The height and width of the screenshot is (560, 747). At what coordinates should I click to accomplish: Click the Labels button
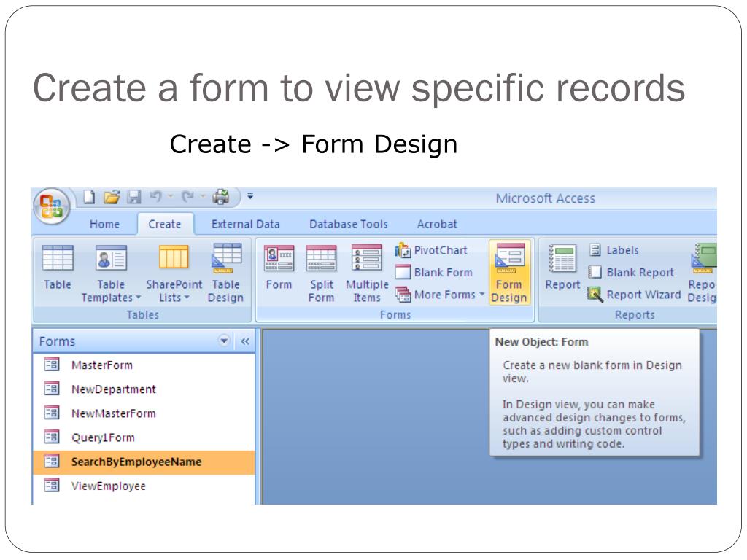614,250
